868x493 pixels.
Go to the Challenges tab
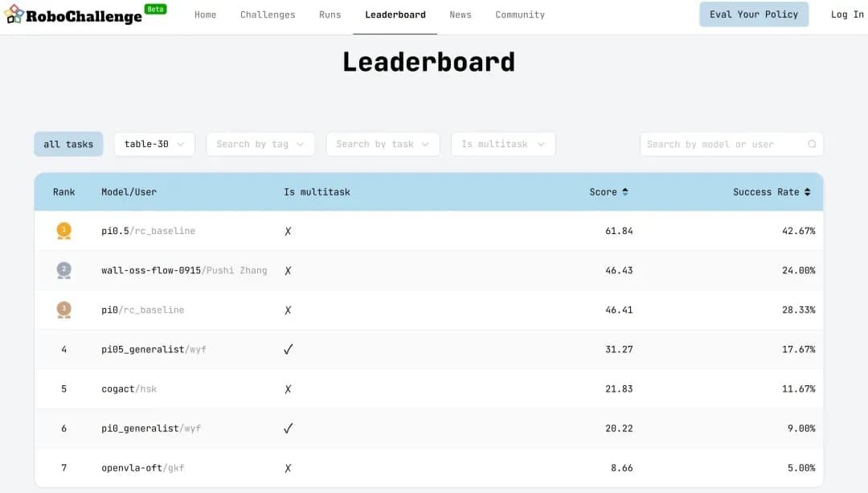click(268, 14)
